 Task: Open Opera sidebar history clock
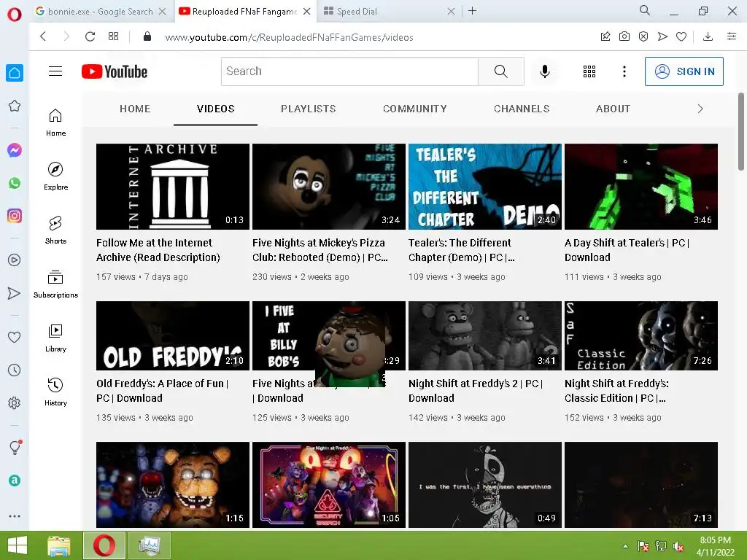(15, 370)
